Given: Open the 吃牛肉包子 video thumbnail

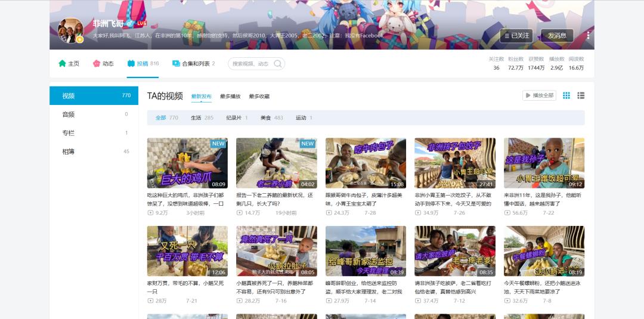Looking at the screenshot, I should coord(366,163).
